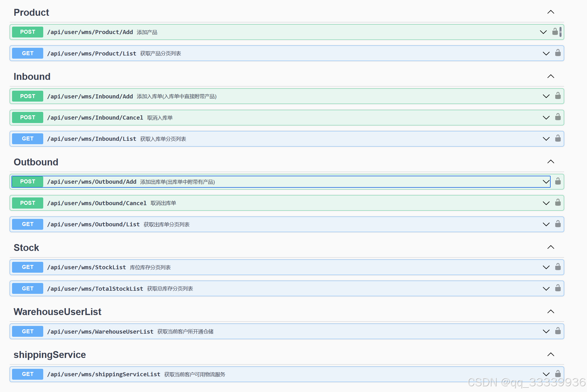The width and height of the screenshot is (587, 392).
Task: Click POST button for Outbound/Add
Action: [x=28, y=182]
